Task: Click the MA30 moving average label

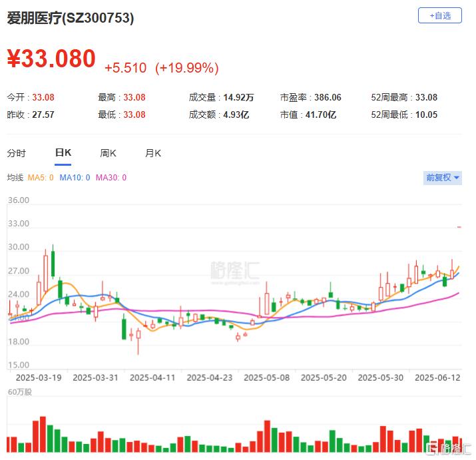Action: [111, 178]
